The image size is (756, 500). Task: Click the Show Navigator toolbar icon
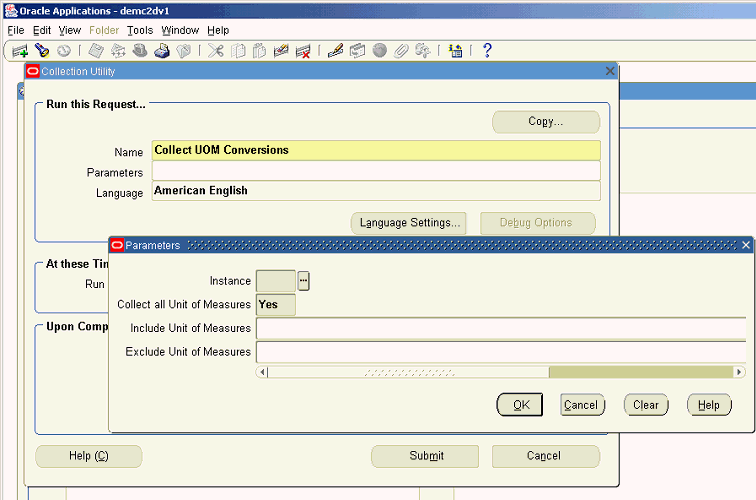pos(64,51)
